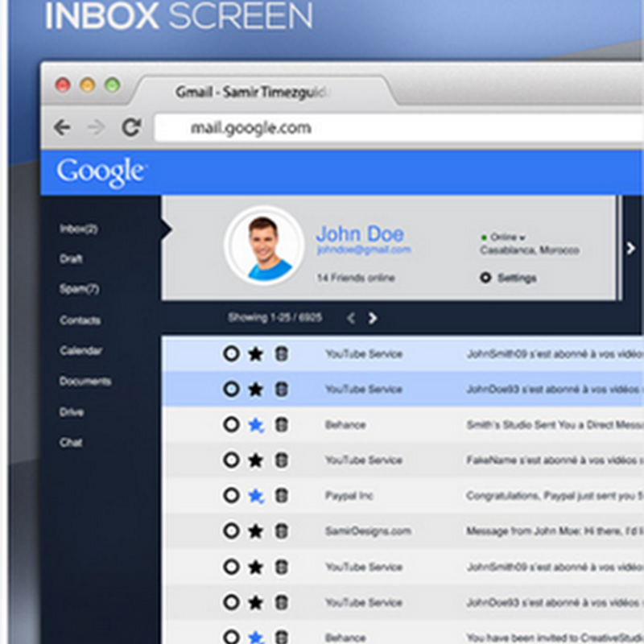This screenshot has height=644, width=644.
Task: Open Documents from the sidebar
Action: pos(85,381)
